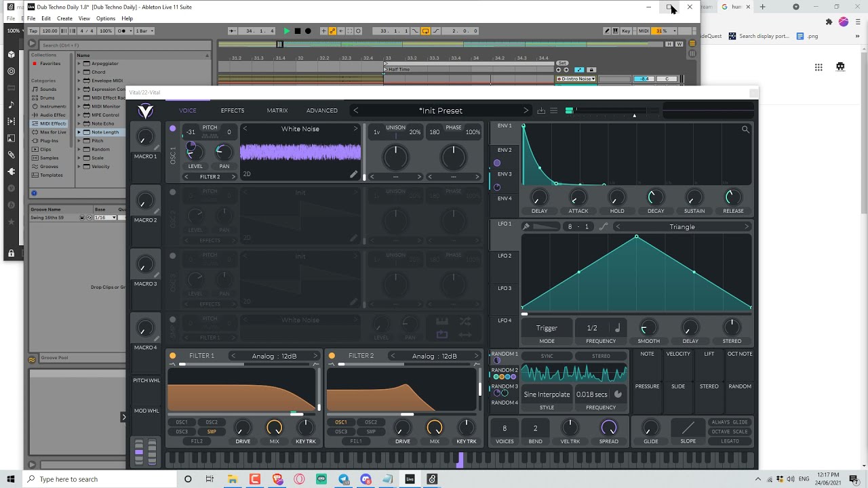The width and height of the screenshot is (868, 488).
Task: Toggle the Ableton loop switch icon
Action: click(x=425, y=31)
